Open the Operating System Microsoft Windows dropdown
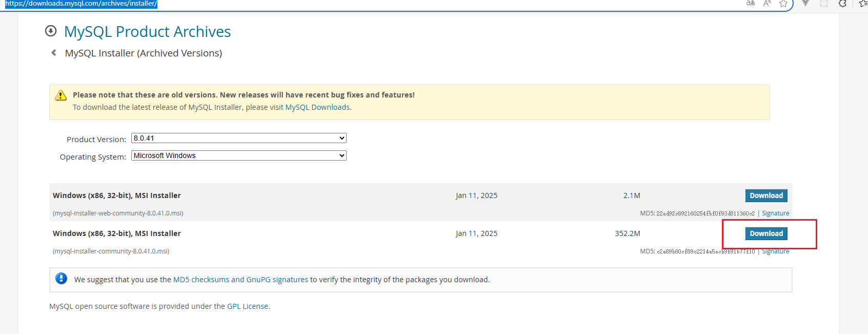868x334 pixels. click(x=239, y=155)
